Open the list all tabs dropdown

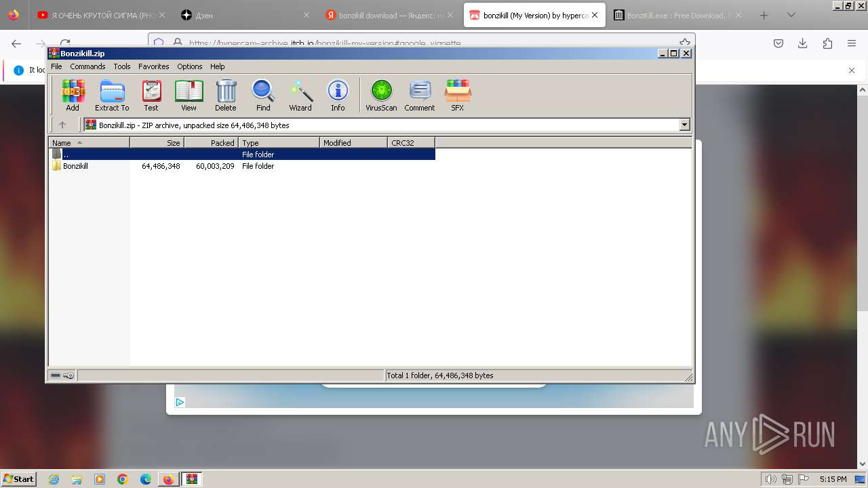[791, 15]
